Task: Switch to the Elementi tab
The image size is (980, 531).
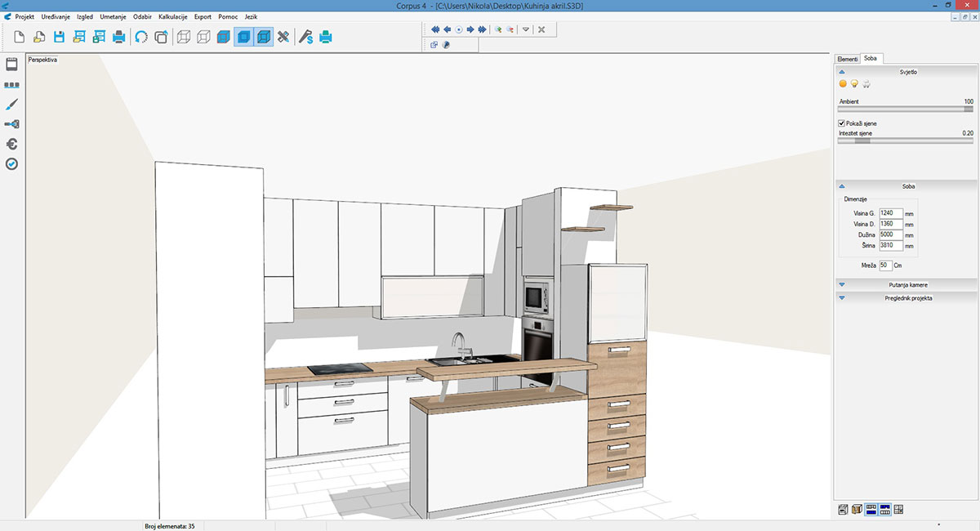Action: pos(847,59)
